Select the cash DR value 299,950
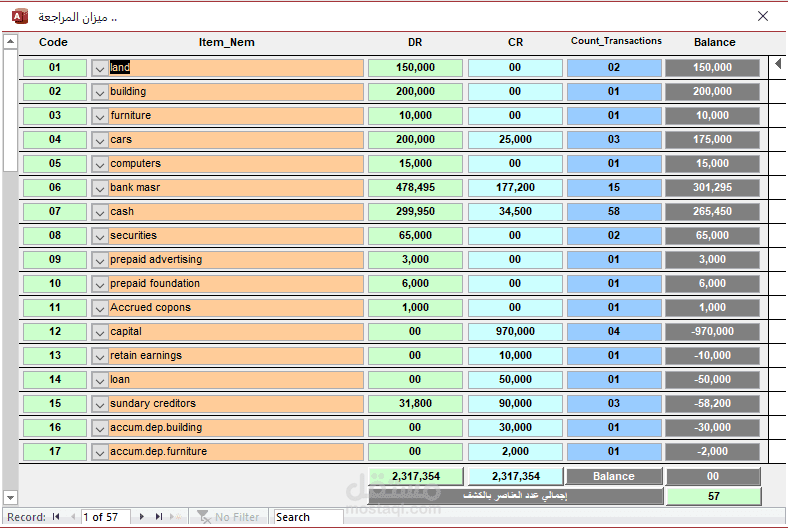The width and height of the screenshot is (788, 528). 415,212
